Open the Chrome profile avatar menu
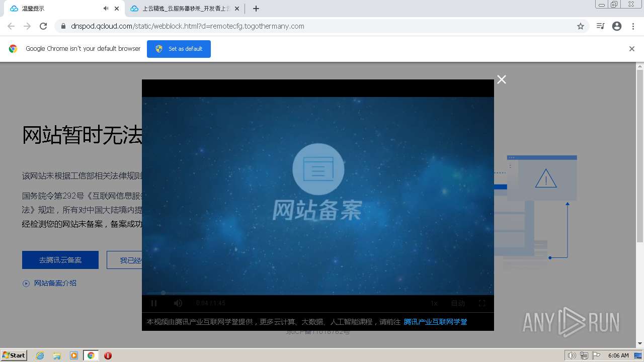Viewport: 644px width, 362px height. (617, 26)
